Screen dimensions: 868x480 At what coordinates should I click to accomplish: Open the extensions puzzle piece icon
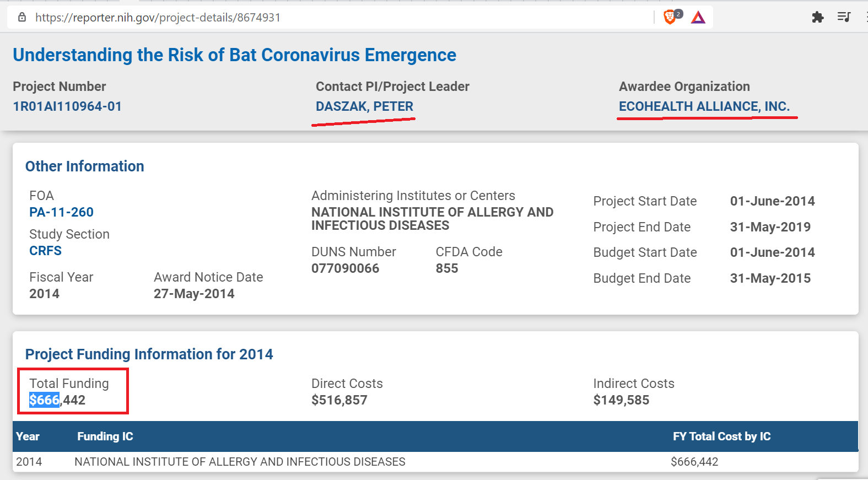tap(818, 17)
